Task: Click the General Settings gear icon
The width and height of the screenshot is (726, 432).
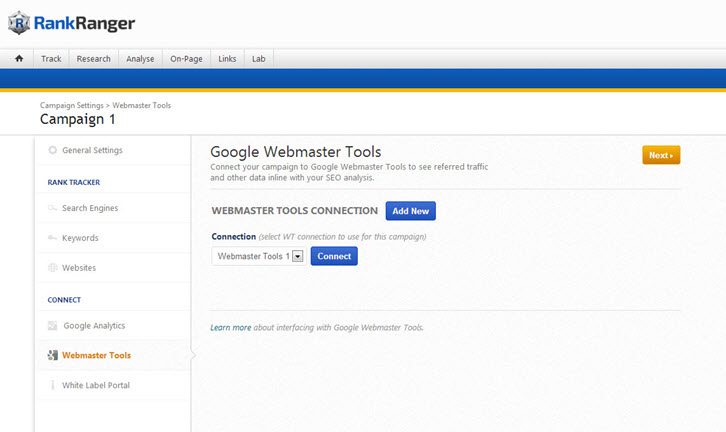Action: 53,150
